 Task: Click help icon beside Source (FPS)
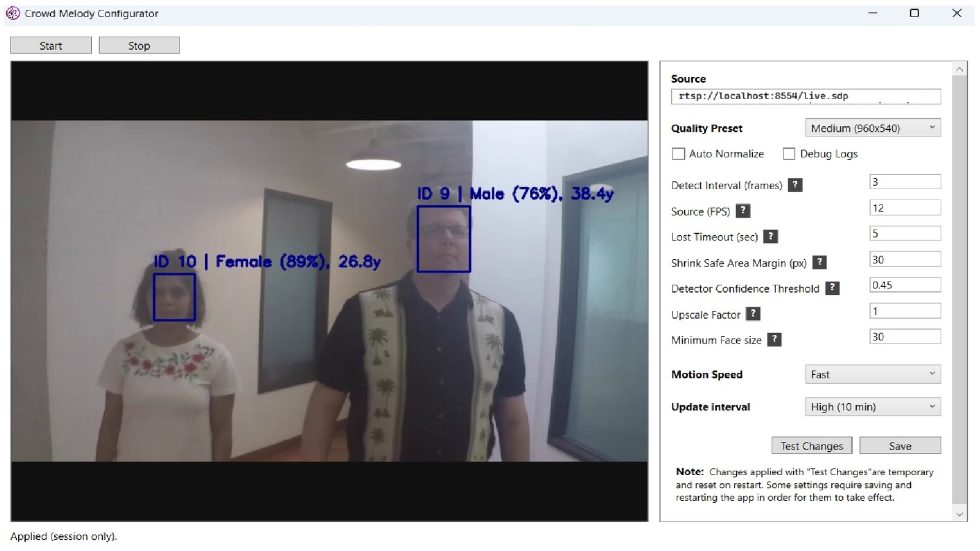[x=742, y=211]
